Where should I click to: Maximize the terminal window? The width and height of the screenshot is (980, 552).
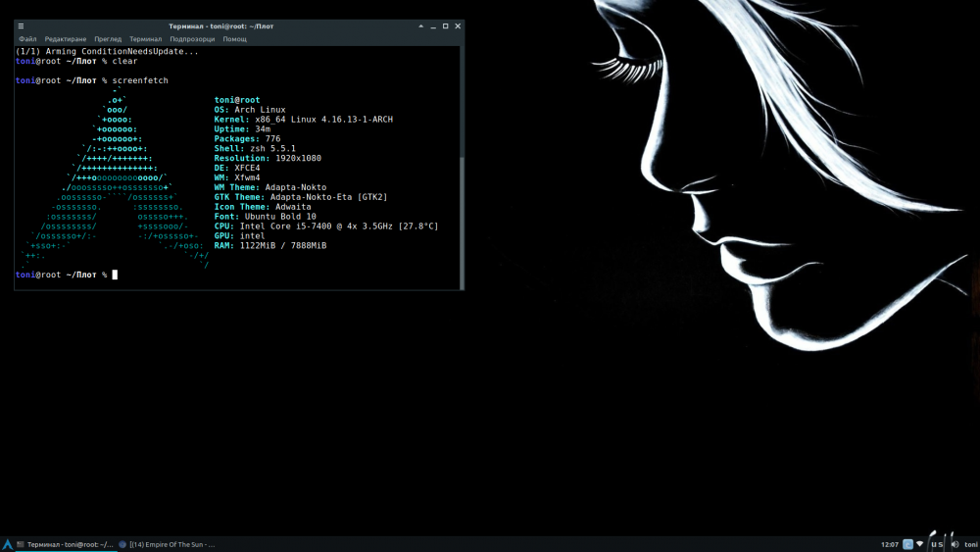[446, 26]
